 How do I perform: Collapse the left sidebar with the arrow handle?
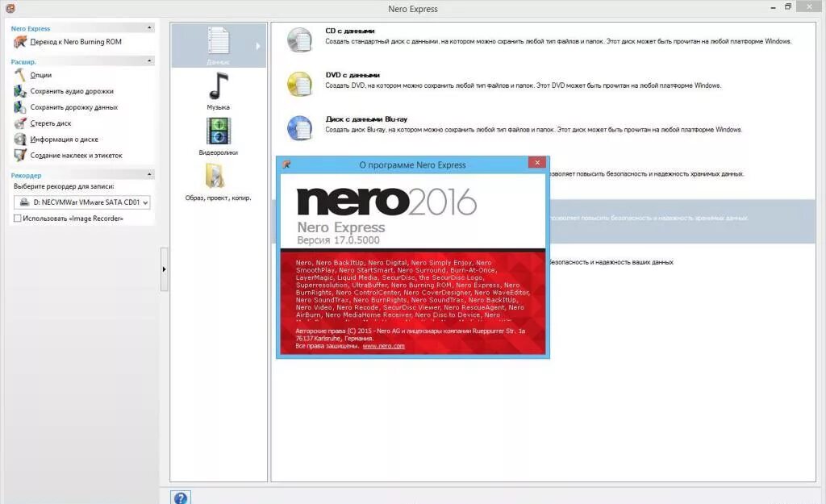(165, 269)
